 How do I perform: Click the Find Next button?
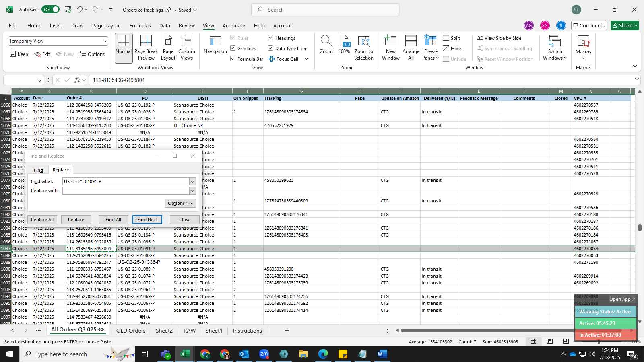pos(147,220)
